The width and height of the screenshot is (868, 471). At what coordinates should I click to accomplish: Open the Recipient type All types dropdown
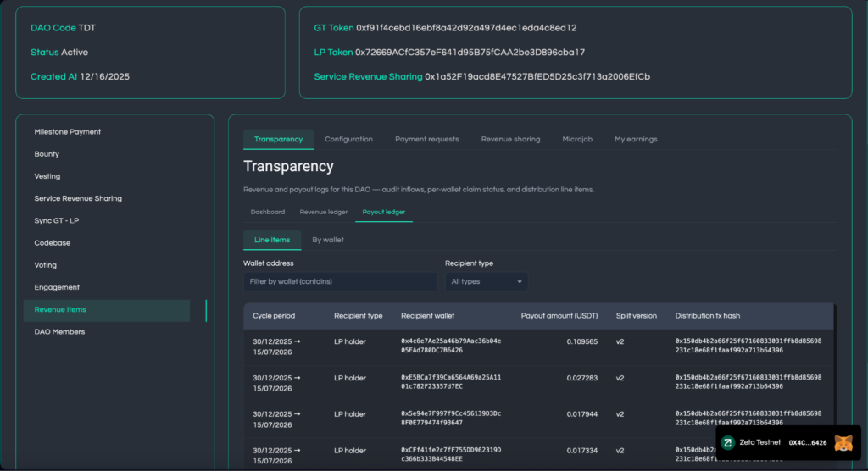pyautogui.click(x=486, y=282)
